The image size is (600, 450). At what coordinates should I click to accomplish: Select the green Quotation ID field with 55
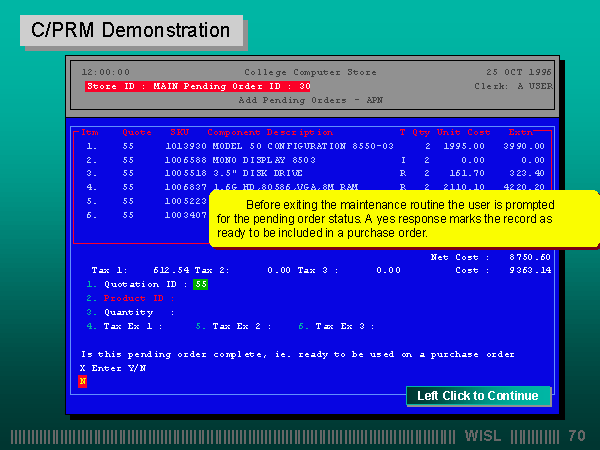(x=200, y=284)
